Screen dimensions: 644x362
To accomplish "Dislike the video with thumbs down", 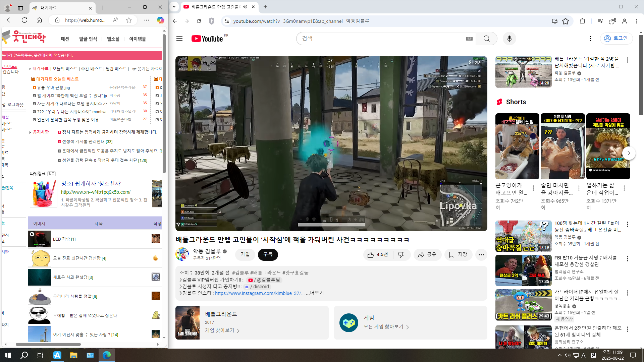I will point(401,255).
